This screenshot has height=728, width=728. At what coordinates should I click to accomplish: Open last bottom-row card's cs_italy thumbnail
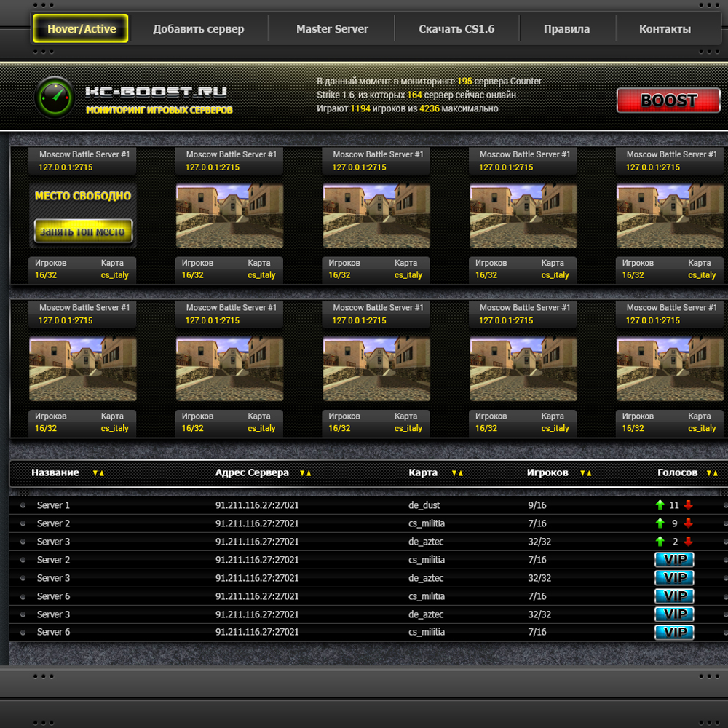pos(670,368)
